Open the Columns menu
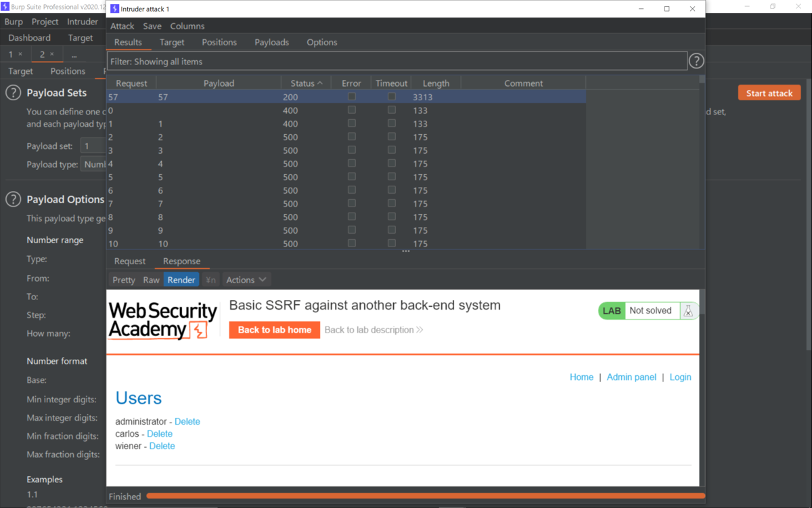The image size is (812, 508). (x=187, y=26)
